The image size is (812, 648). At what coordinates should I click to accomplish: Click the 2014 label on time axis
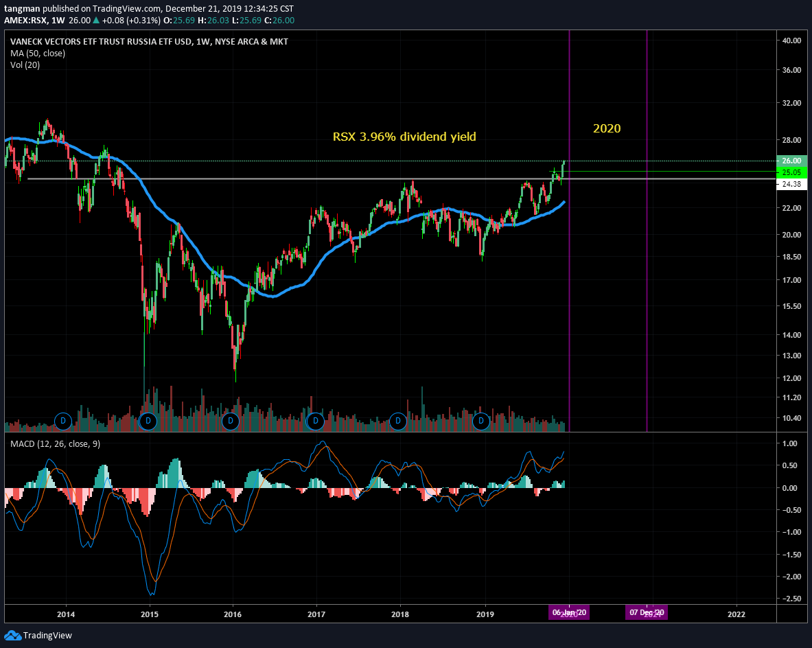pyautogui.click(x=66, y=614)
